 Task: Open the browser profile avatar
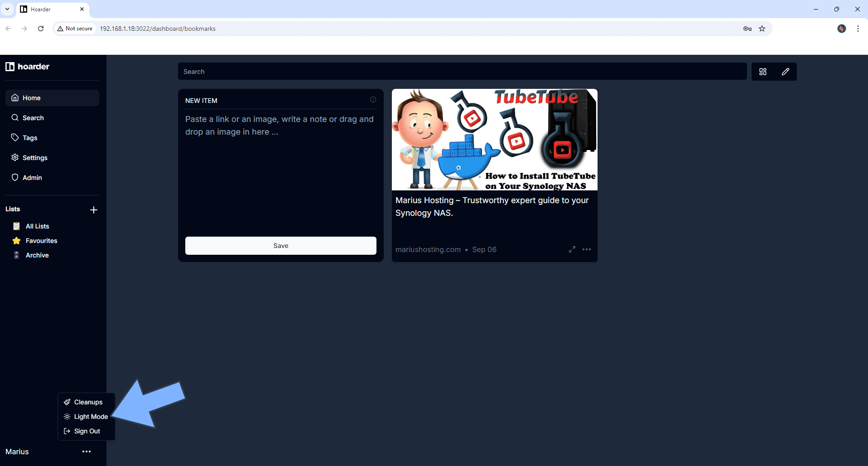pyautogui.click(x=842, y=29)
